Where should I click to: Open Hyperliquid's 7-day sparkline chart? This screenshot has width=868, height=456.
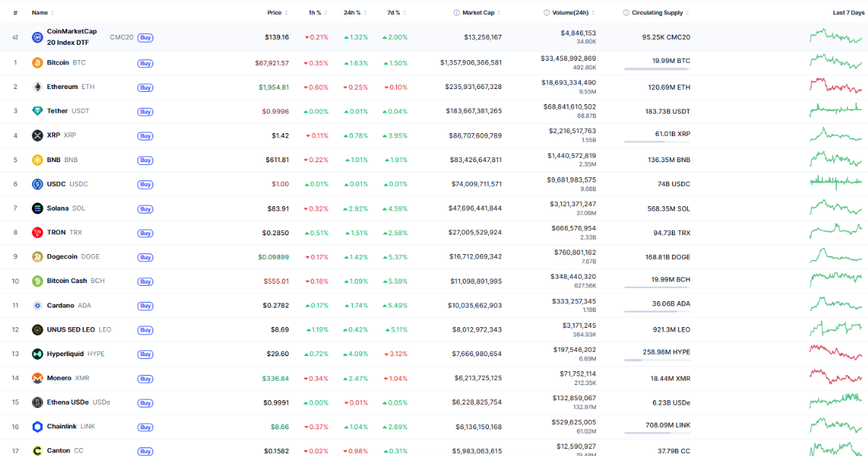point(835,353)
